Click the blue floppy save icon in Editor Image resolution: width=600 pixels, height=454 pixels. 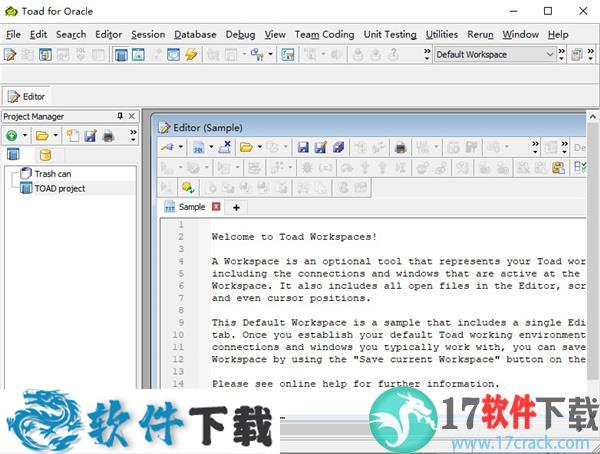point(303,147)
